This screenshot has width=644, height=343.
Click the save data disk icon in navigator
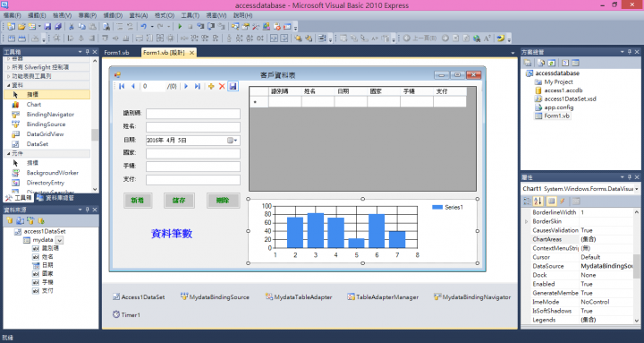pyautogui.click(x=233, y=86)
